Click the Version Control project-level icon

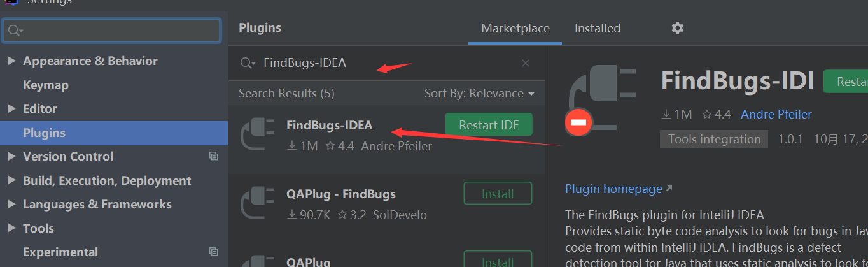[x=213, y=156]
